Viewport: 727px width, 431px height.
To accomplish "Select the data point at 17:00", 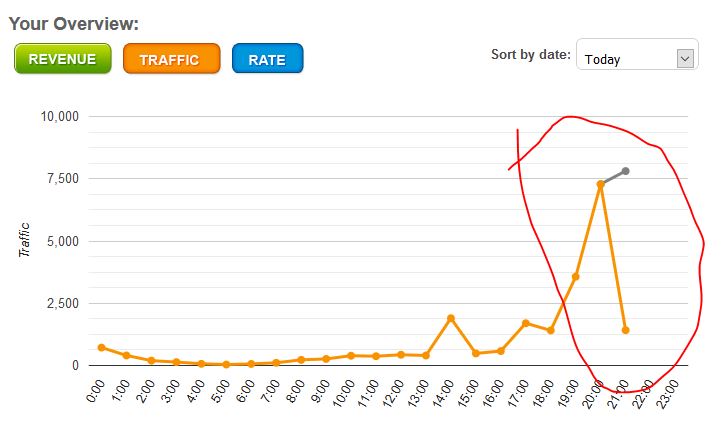I will pos(526,323).
